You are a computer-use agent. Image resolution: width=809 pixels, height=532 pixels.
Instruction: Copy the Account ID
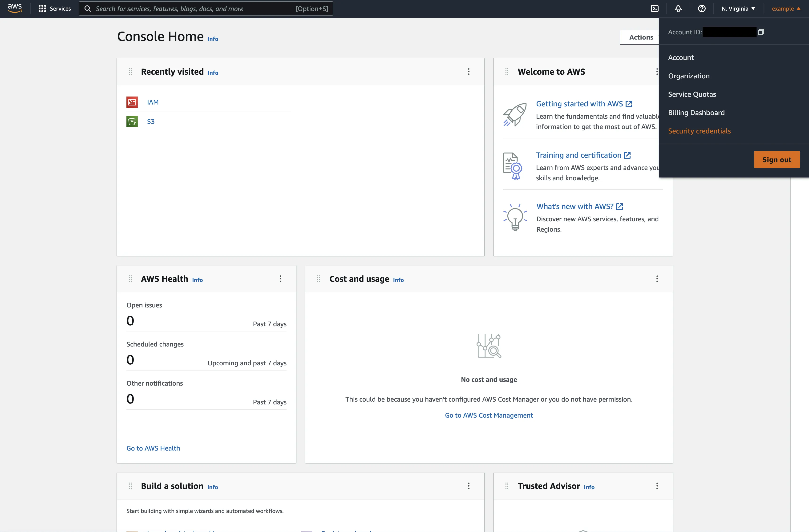(x=761, y=32)
